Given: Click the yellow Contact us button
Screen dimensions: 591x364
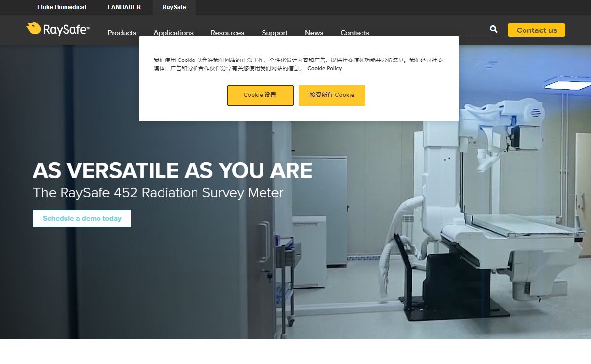Looking at the screenshot, I should tap(536, 30).
